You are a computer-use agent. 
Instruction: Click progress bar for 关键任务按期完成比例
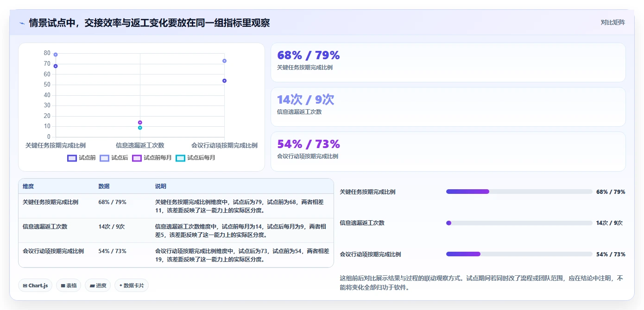click(x=519, y=192)
